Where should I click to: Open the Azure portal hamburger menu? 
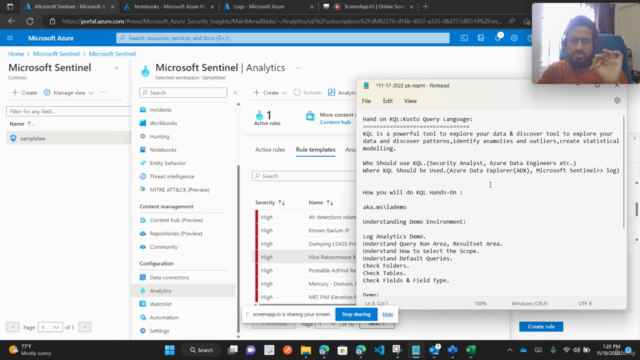[x=10, y=38]
